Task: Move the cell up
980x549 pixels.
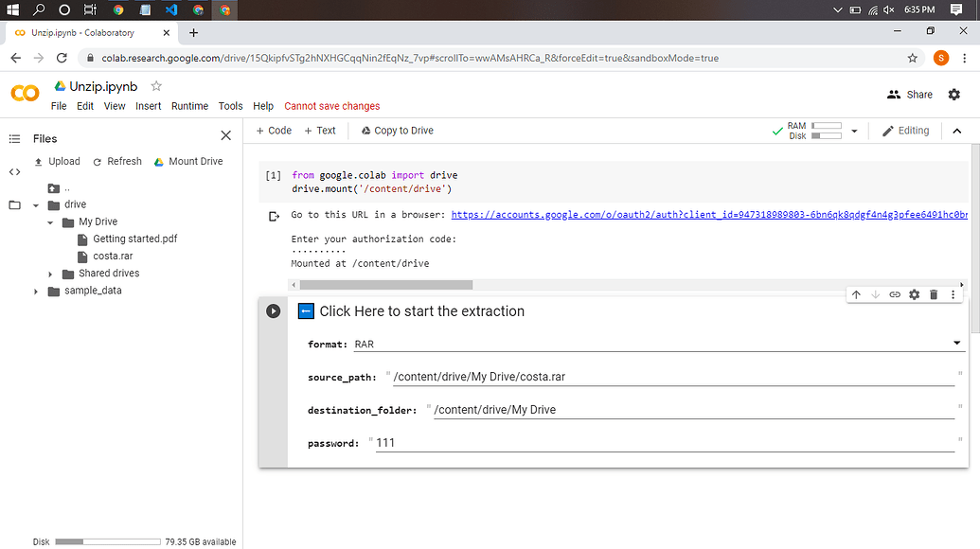Action: pyautogui.click(x=856, y=294)
